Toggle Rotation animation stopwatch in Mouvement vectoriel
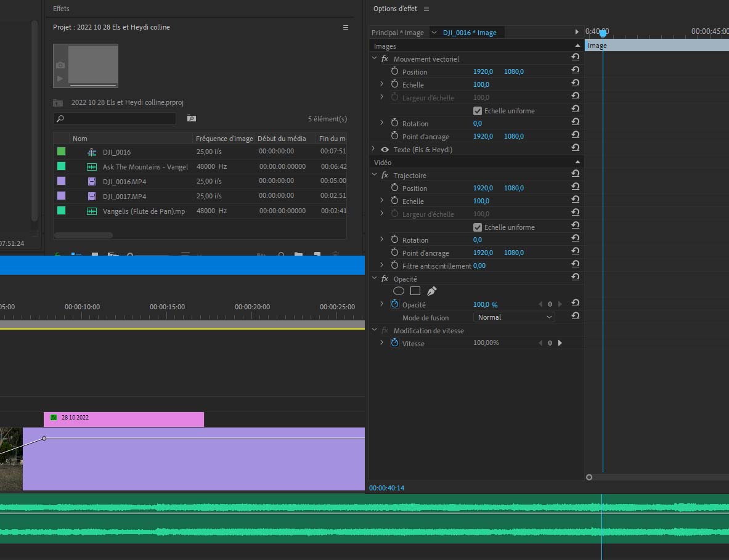 (x=395, y=123)
